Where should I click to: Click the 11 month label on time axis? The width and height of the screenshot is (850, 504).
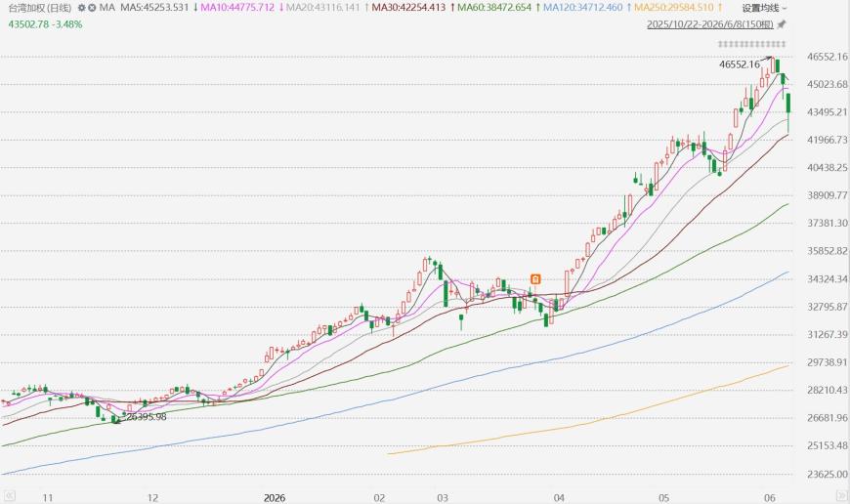tap(48, 497)
